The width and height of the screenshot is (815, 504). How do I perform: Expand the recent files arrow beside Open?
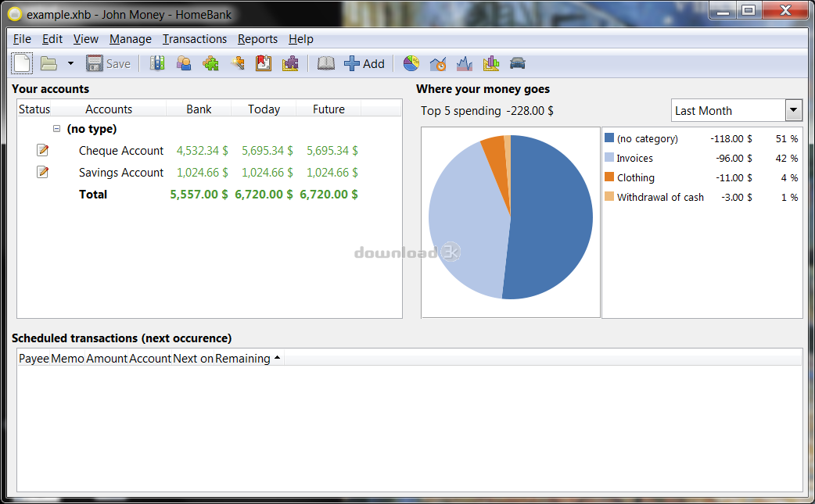click(x=70, y=63)
